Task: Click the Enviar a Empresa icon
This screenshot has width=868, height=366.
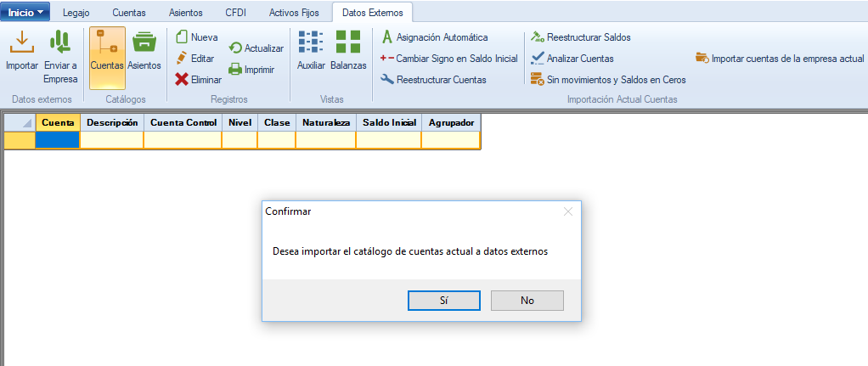Action: coord(59,42)
